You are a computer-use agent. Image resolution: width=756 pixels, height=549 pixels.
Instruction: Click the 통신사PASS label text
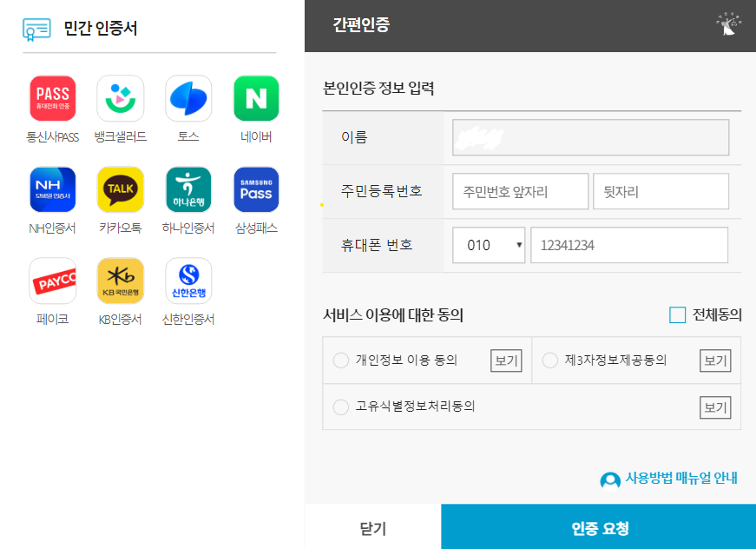coord(53,137)
